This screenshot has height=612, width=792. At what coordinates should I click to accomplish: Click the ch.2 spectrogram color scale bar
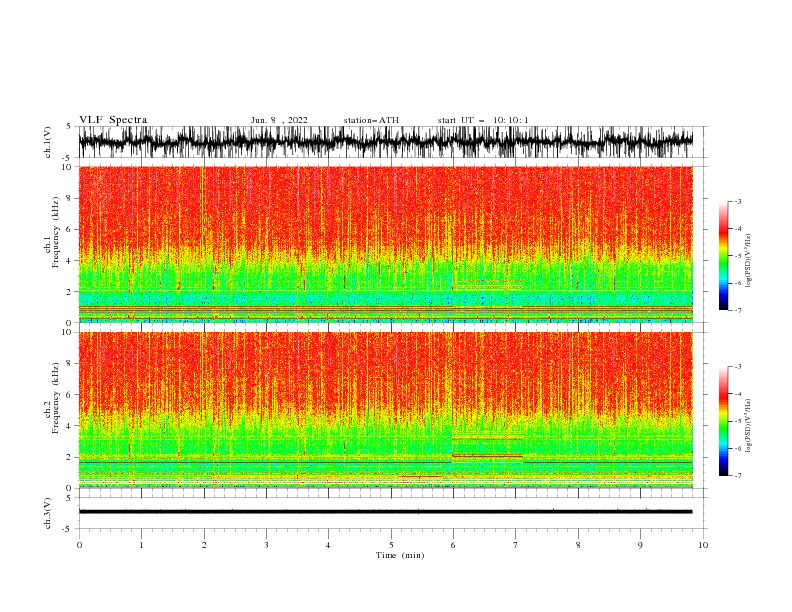pyautogui.click(x=723, y=421)
